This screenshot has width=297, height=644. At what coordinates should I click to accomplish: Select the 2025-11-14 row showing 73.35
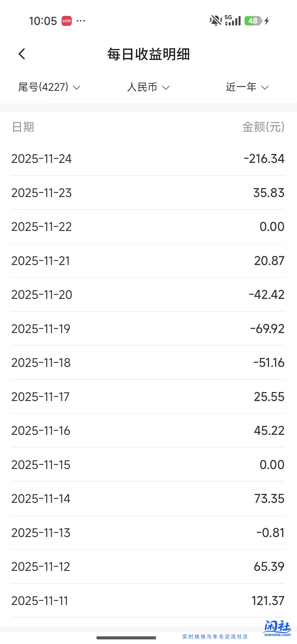(148, 499)
